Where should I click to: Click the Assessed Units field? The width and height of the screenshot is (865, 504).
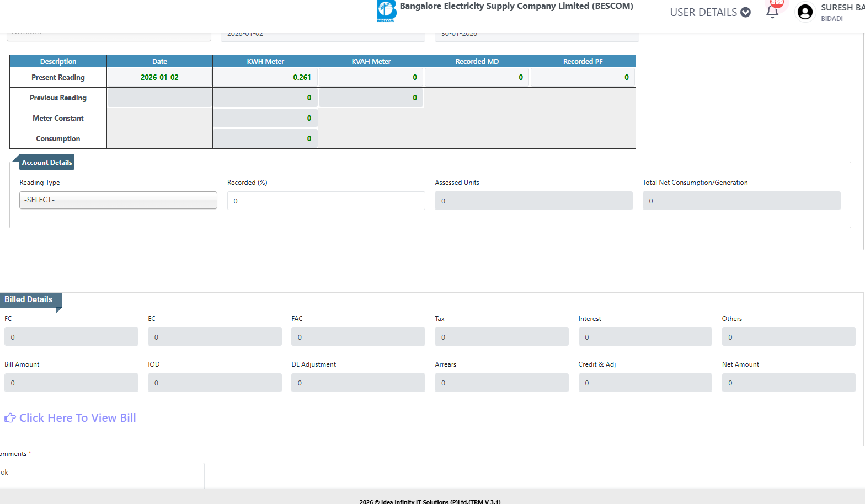pos(533,201)
